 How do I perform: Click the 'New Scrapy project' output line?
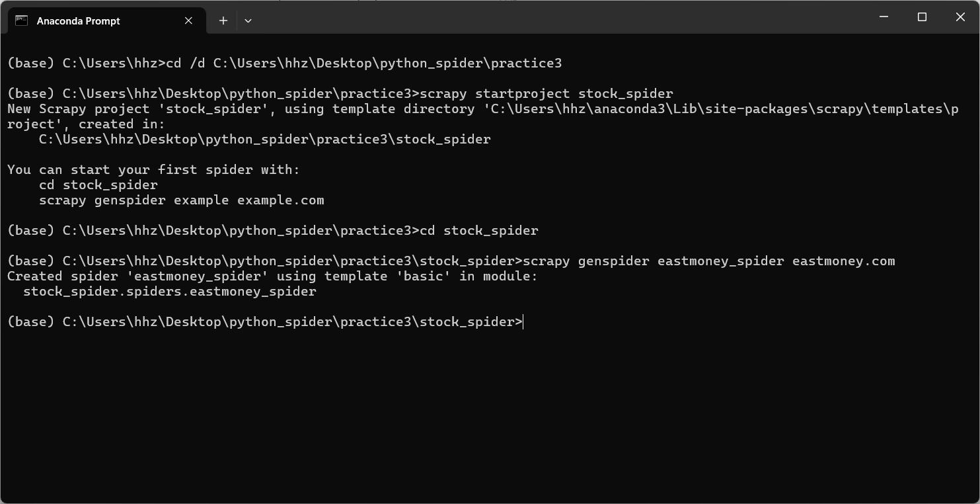(482, 109)
